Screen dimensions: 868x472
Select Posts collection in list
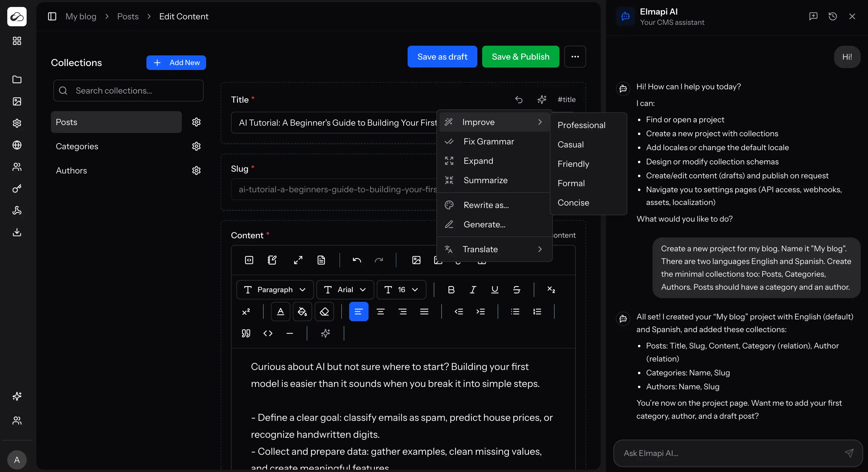[x=116, y=122]
